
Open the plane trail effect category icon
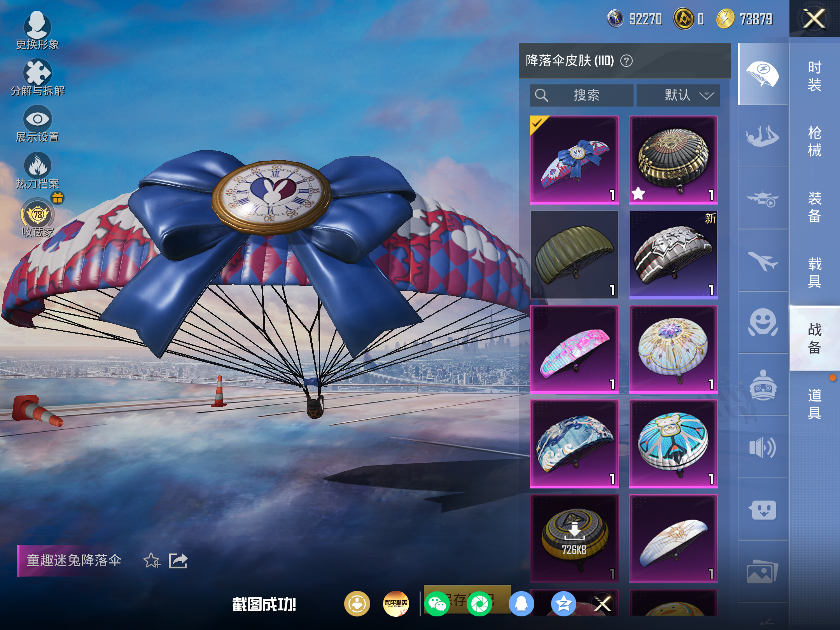pyautogui.click(x=763, y=199)
